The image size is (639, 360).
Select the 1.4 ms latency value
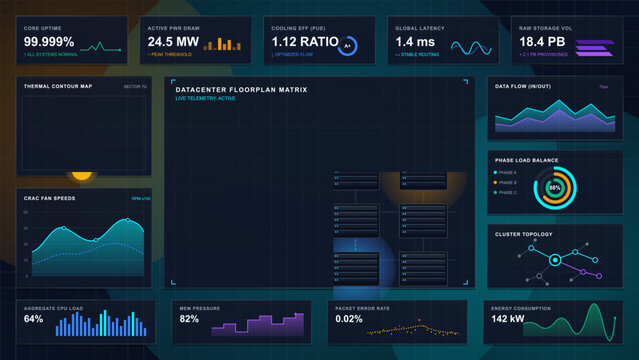415,42
